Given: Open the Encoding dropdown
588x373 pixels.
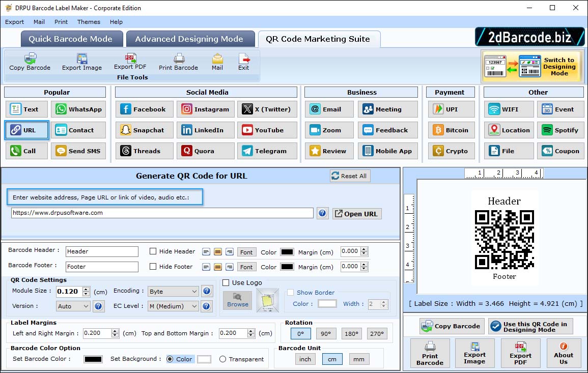Looking at the screenshot, I should (x=173, y=291).
